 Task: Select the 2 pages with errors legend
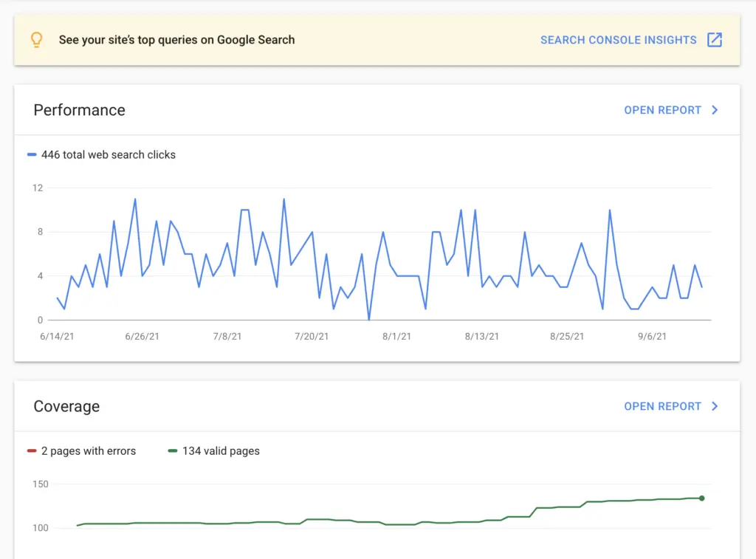89,451
